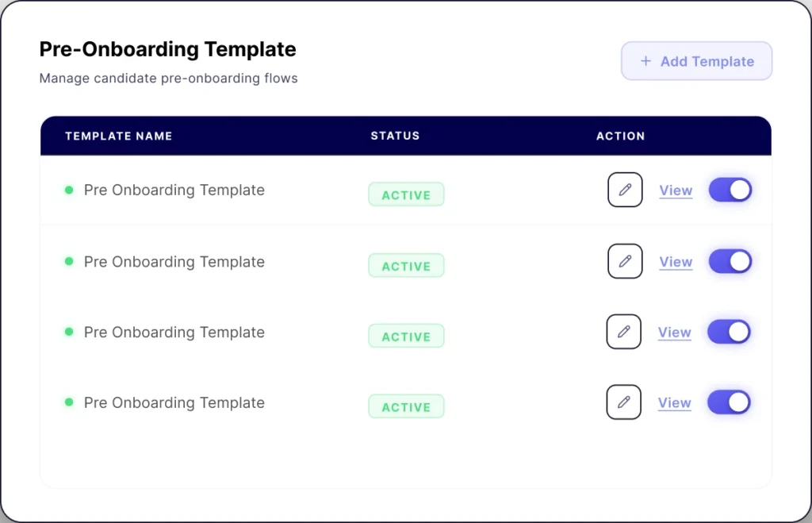812x523 pixels.
Task: Toggle off the fourth template switch
Action: click(x=728, y=402)
